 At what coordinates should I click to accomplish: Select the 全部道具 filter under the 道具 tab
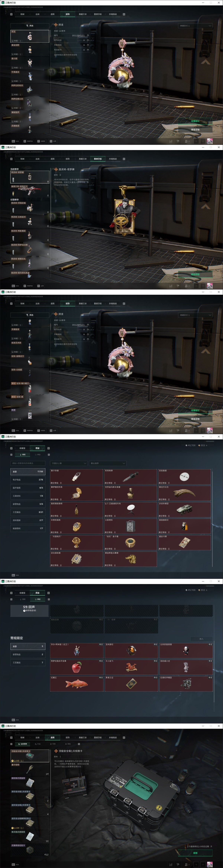tap(23, 744)
